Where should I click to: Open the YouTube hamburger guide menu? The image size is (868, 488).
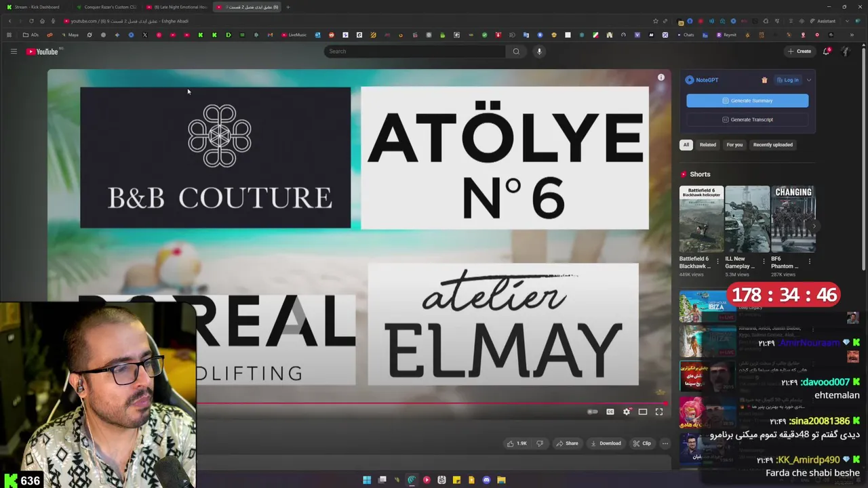(x=14, y=52)
